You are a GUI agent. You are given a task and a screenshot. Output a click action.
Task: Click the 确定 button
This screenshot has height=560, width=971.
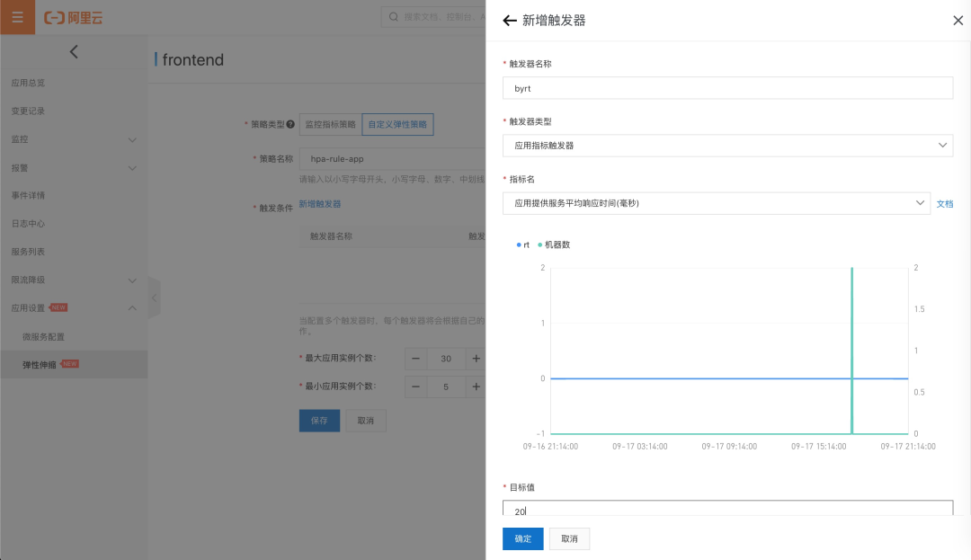522,539
